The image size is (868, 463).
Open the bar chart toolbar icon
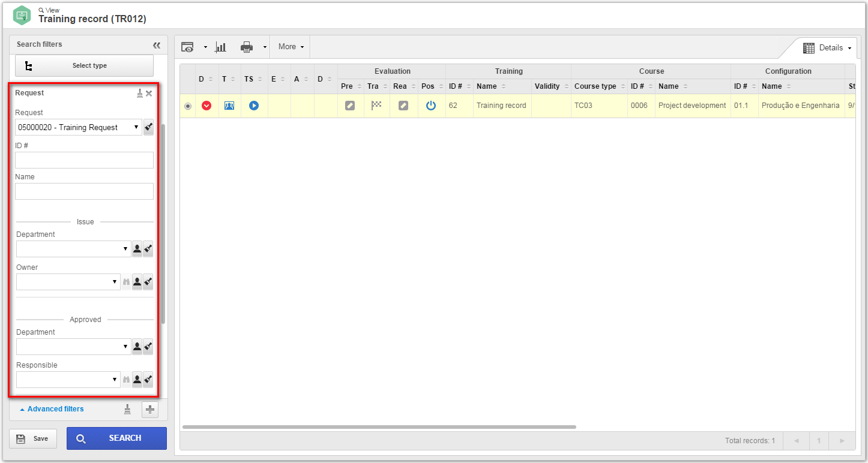[221, 47]
